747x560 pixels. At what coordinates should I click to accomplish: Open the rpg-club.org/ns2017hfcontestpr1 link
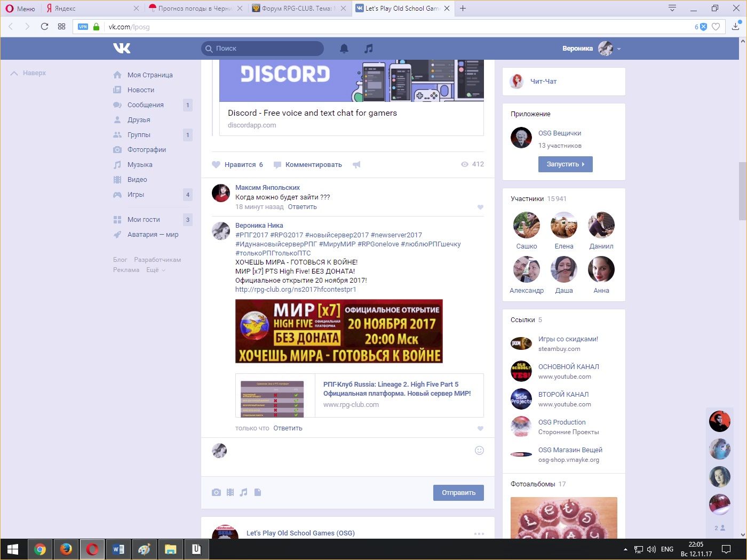point(296,290)
